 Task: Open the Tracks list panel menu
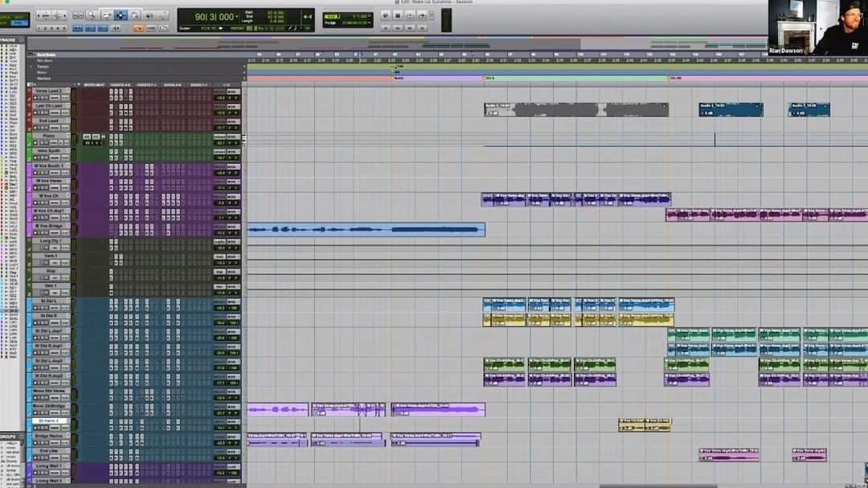coord(22,40)
